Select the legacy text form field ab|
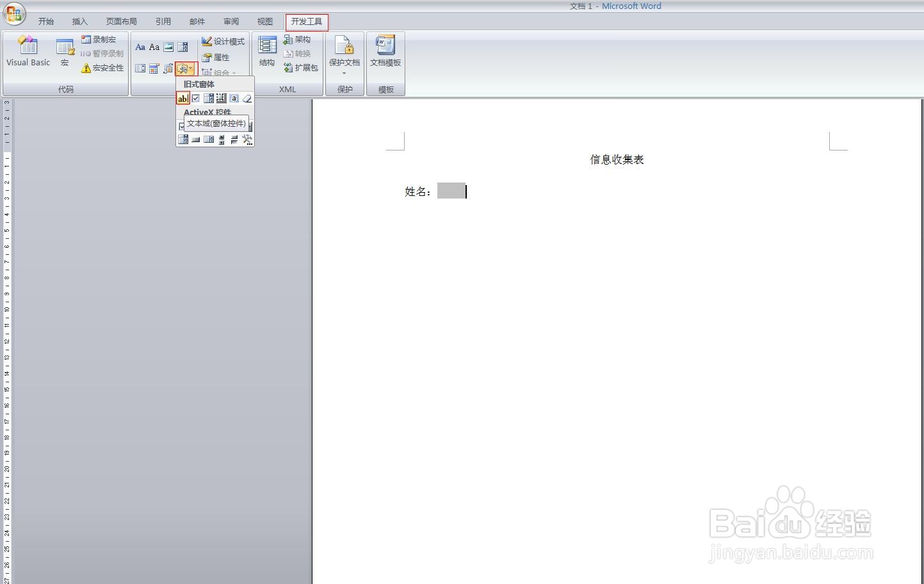 [183, 99]
